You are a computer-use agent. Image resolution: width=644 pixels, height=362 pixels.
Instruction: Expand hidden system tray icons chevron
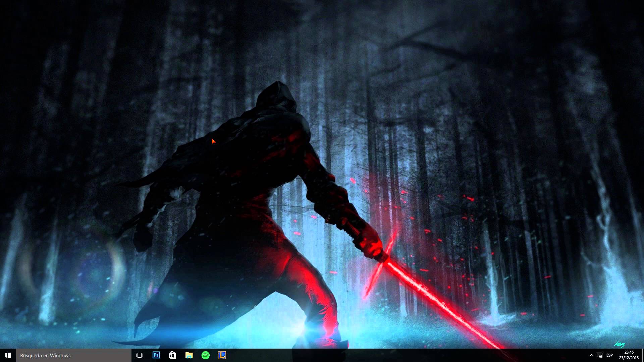[x=591, y=355]
